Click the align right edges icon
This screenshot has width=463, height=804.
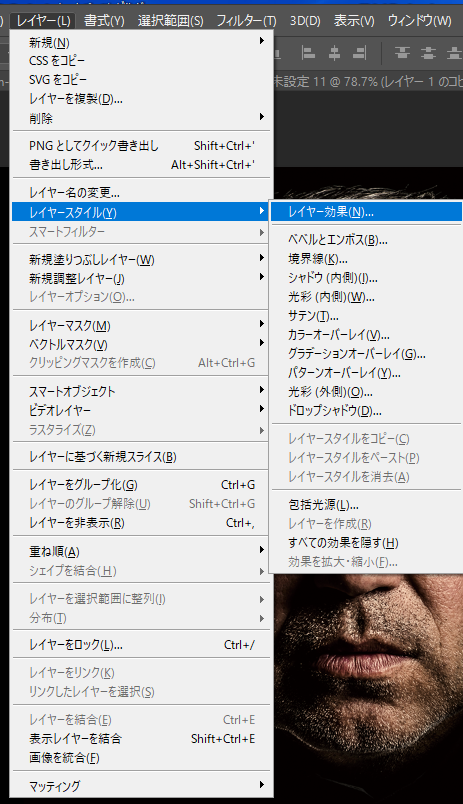[360, 53]
